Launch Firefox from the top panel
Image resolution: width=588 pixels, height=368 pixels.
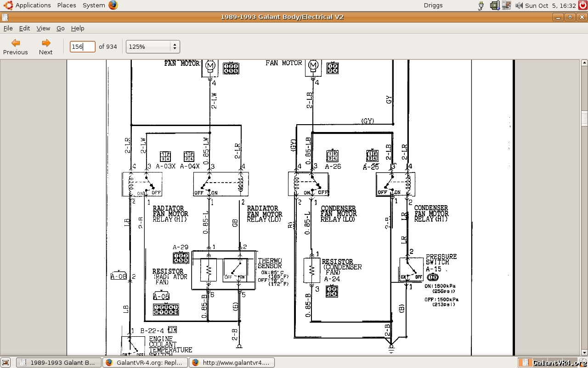113,6
